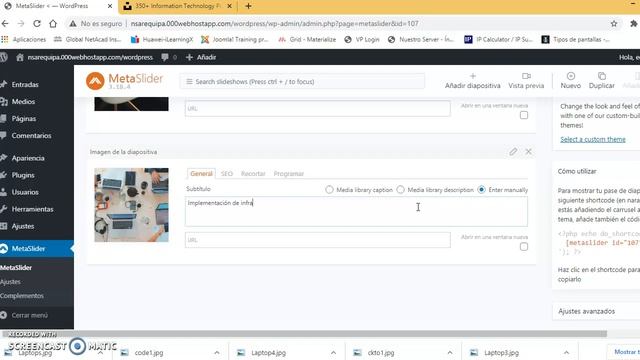Image resolution: width=640 pixels, height=360 pixels.
Task: Switch to General slide tab
Action: coord(201,173)
